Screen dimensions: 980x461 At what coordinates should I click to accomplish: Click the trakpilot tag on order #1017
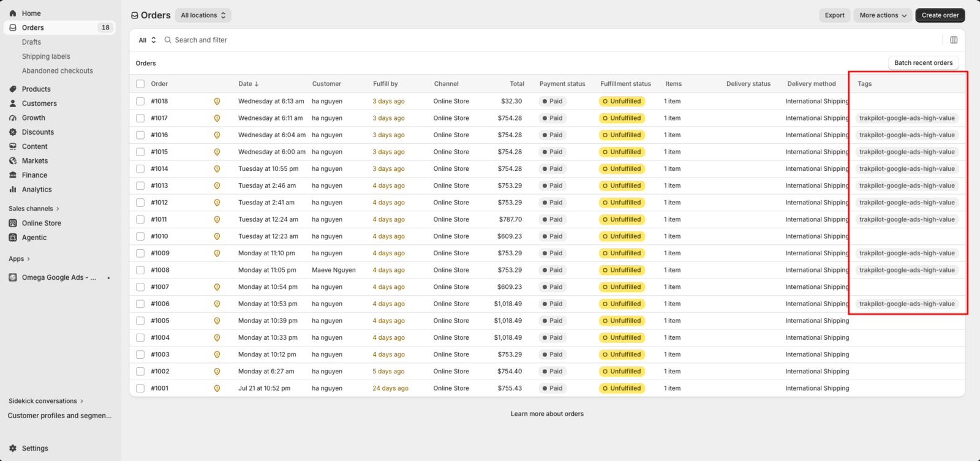pos(907,118)
